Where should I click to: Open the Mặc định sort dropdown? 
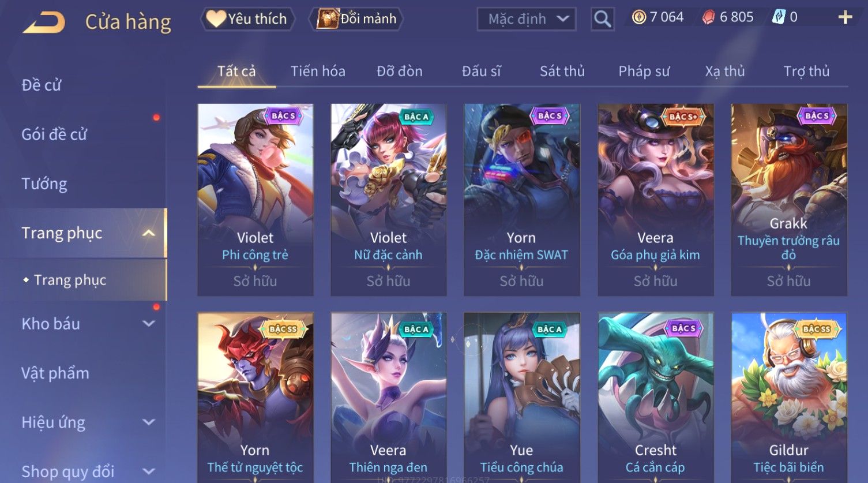[x=527, y=19]
